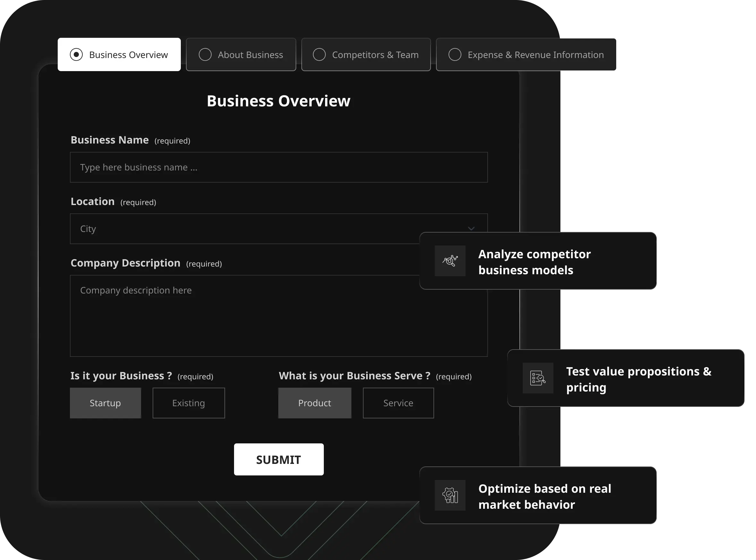The height and width of the screenshot is (560, 756).
Task: Focus the Business Name input field
Action: pyautogui.click(x=279, y=167)
